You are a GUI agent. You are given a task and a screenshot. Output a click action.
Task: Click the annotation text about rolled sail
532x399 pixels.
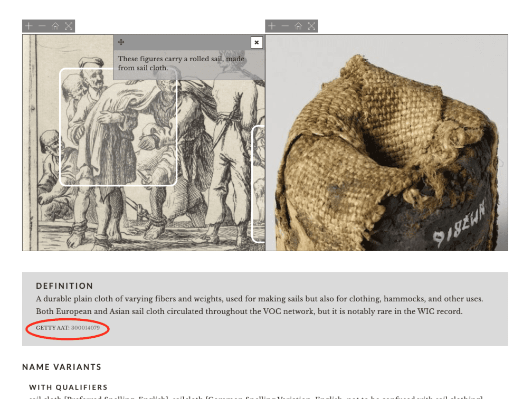coord(181,63)
